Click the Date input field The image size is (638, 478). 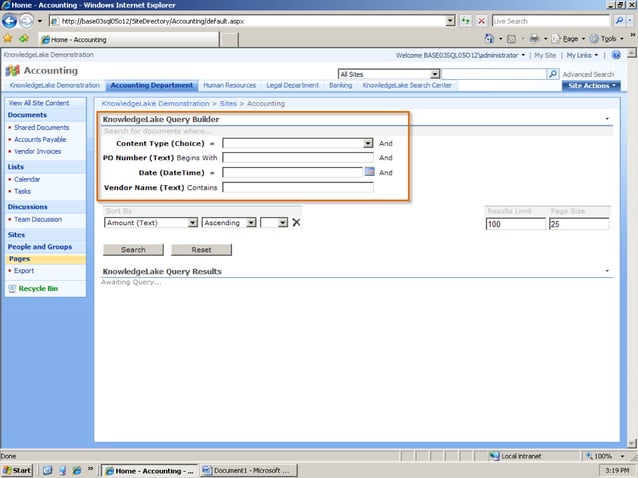tap(292, 172)
